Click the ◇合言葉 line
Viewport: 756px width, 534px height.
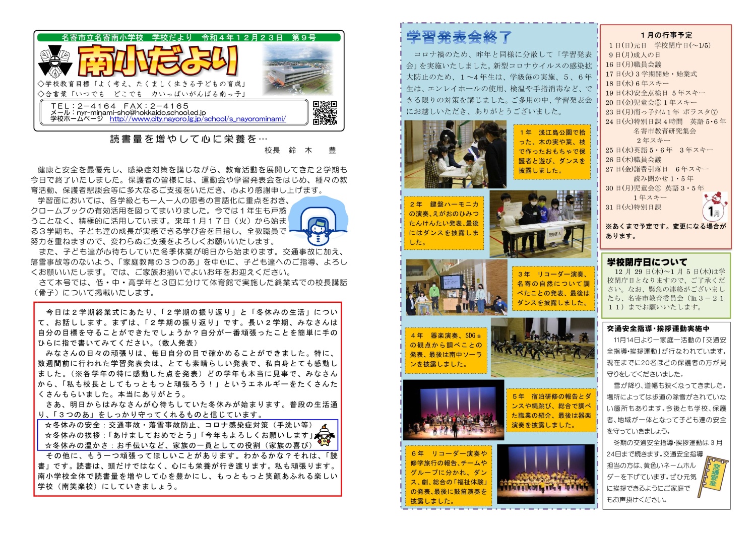pos(142,94)
